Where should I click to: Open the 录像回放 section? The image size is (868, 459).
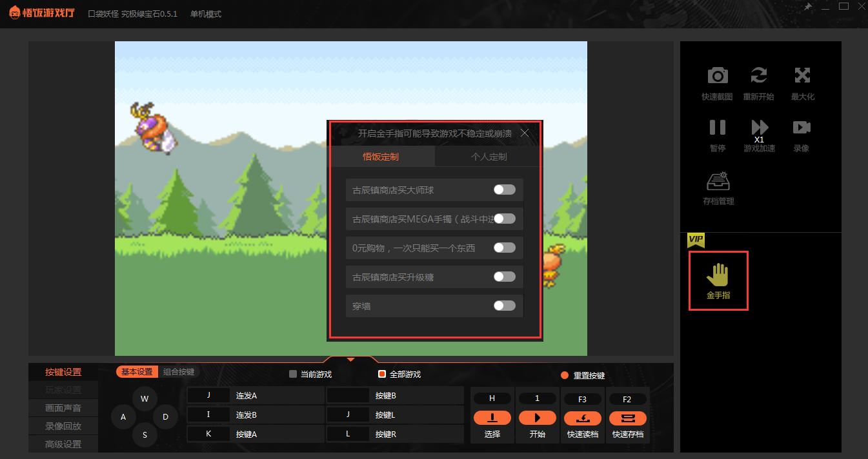pyautogui.click(x=63, y=426)
